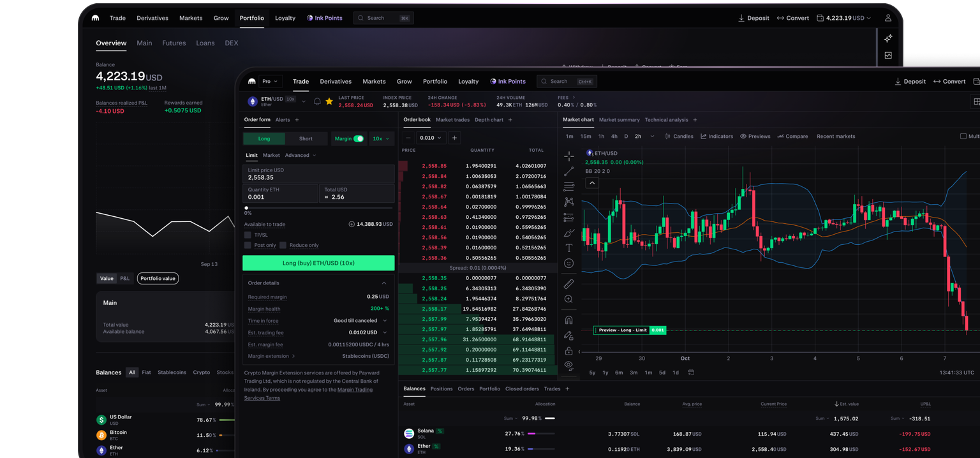Enable the magnet snap tool
980x458 pixels.
coord(569,320)
